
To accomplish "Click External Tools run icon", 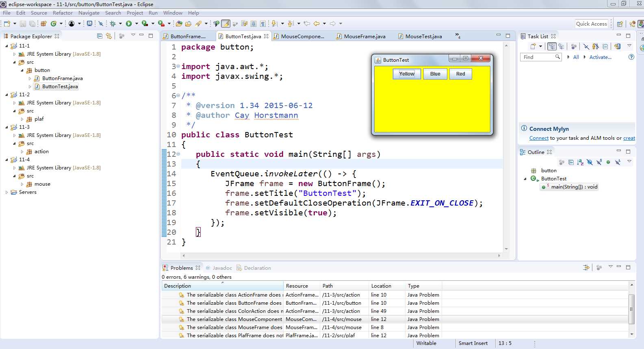I will tap(161, 24).
